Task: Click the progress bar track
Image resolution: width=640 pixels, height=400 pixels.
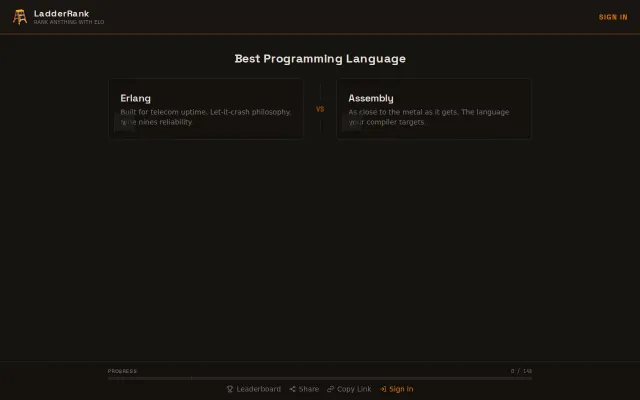Action: coord(320,378)
